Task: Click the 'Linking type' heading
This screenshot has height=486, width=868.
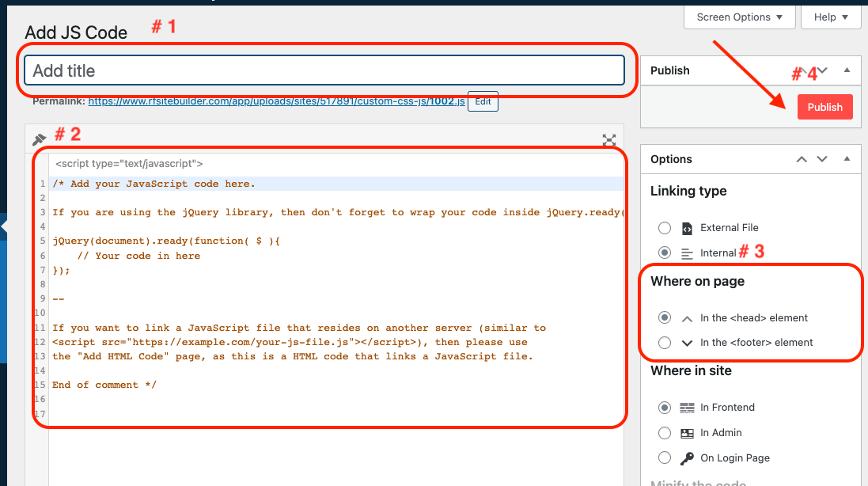Action: click(688, 191)
